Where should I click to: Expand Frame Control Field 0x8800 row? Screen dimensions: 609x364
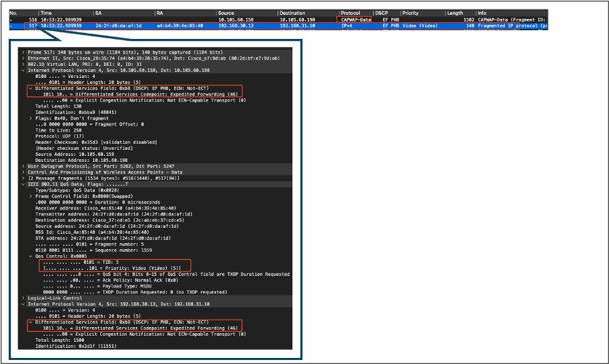[31, 196]
